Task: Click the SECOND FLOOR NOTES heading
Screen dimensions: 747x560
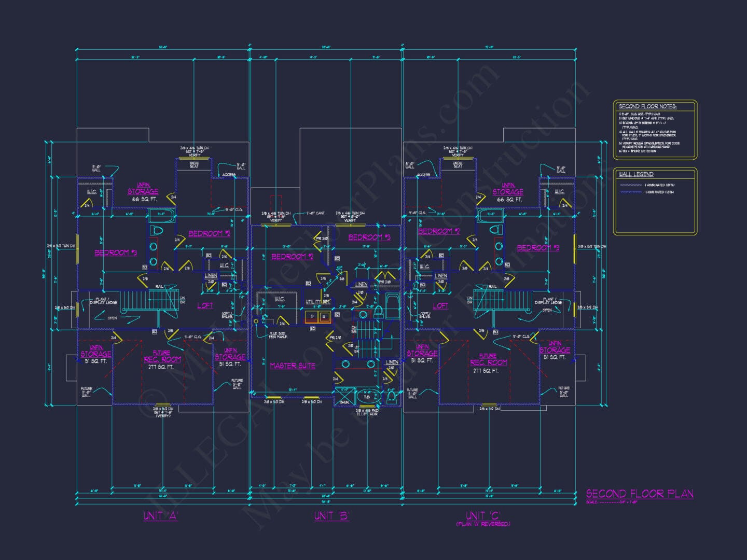Action: 648,106
